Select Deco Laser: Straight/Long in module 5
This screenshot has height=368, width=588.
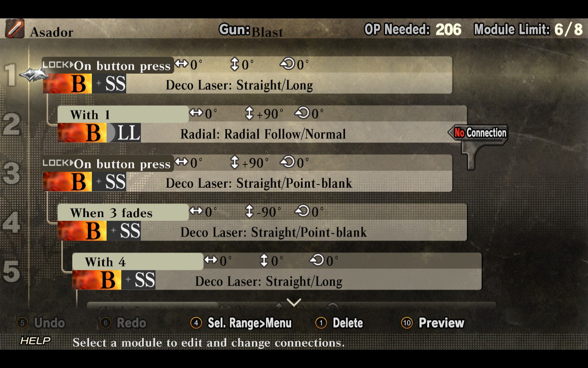[269, 281]
